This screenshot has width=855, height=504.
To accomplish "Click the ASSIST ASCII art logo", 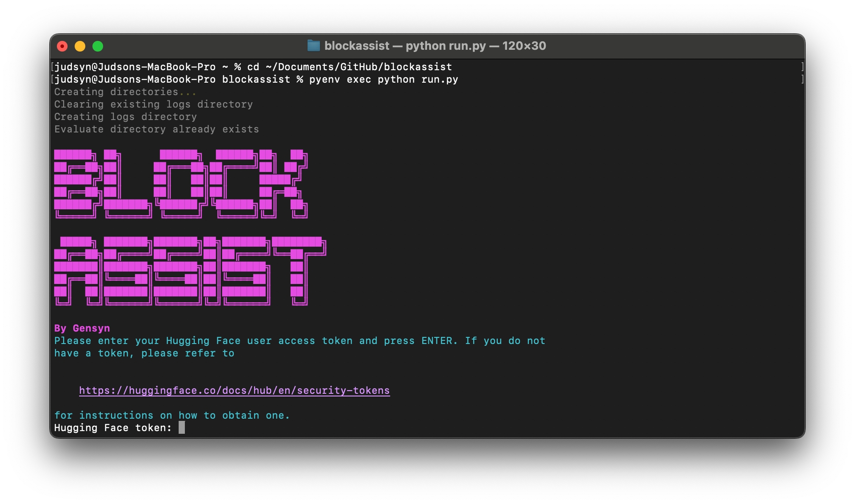I will pos(190,271).
